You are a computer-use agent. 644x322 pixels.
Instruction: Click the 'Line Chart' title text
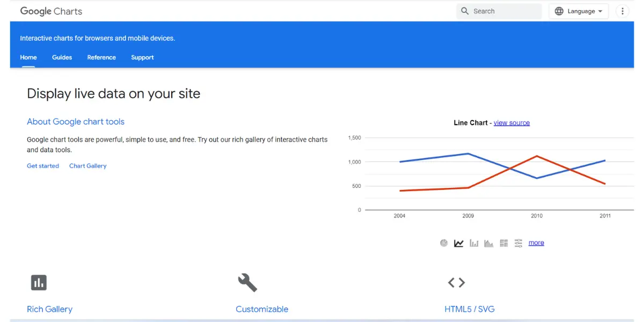[471, 123]
